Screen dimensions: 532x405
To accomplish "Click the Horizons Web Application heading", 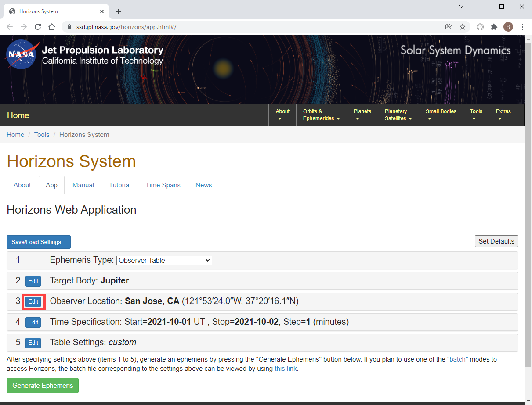I will tap(72, 210).
